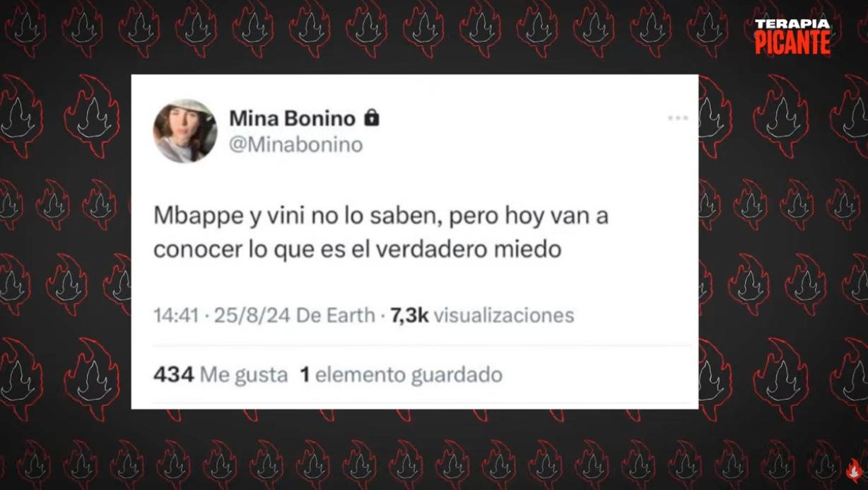The height and width of the screenshot is (490, 868).
Task: Open the tweet's three-dots options menu
Action: point(677,118)
